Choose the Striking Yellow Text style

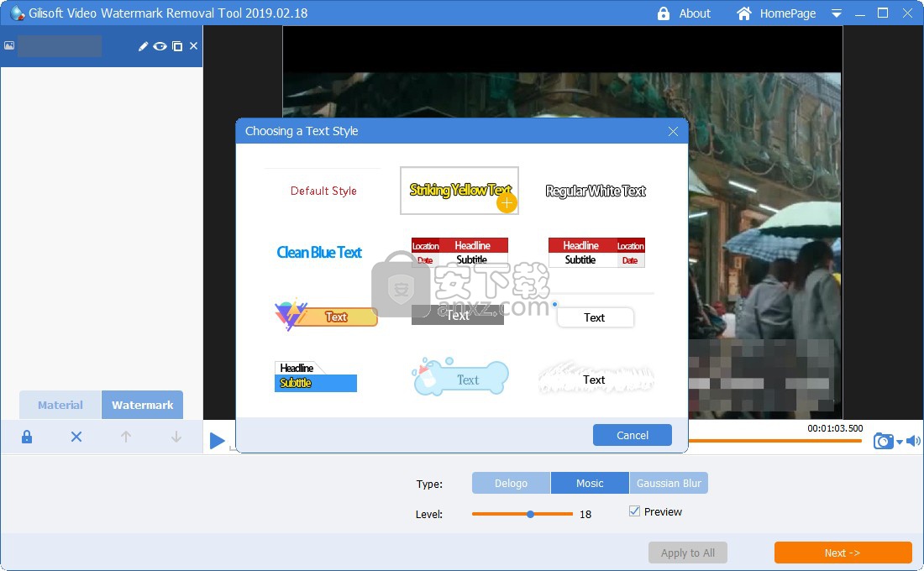coord(459,191)
